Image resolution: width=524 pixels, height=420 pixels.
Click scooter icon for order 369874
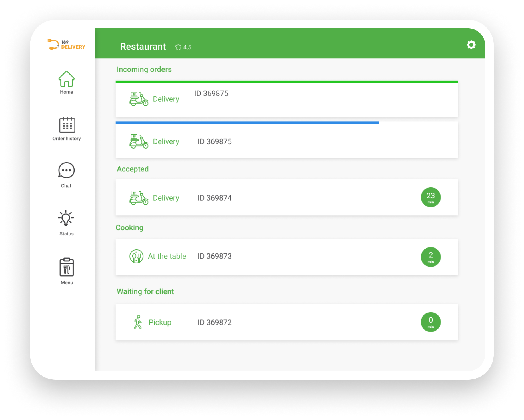coord(139,198)
